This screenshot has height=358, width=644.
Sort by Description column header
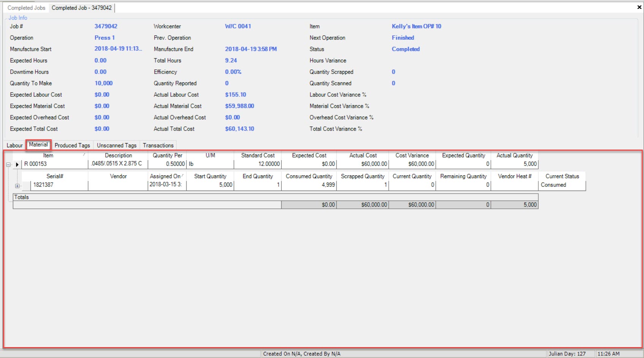tap(118, 156)
